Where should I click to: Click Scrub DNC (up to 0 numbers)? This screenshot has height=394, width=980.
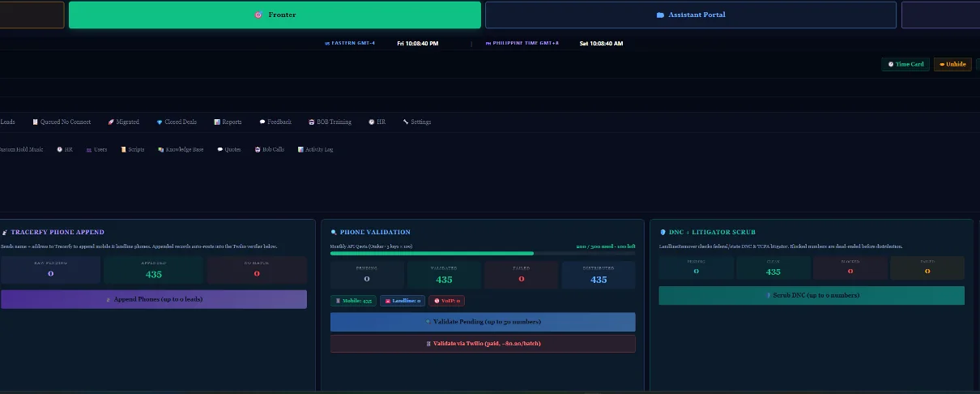[x=812, y=295]
